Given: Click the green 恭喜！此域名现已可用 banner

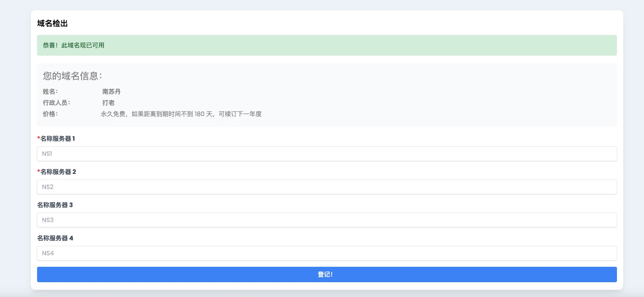Looking at the screenshot, I should pos(327,45).
